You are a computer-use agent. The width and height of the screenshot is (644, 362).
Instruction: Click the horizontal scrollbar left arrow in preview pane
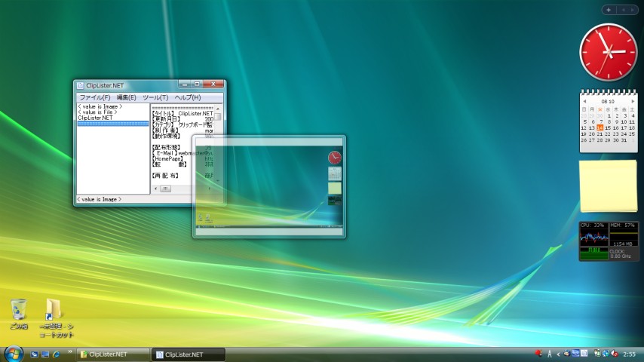[155, 189]
